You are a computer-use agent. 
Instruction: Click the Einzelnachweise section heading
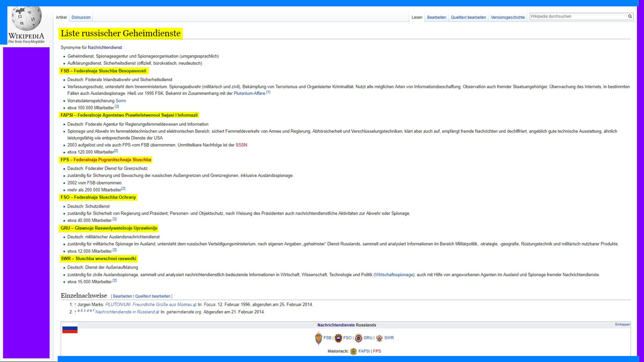(85, 295)
